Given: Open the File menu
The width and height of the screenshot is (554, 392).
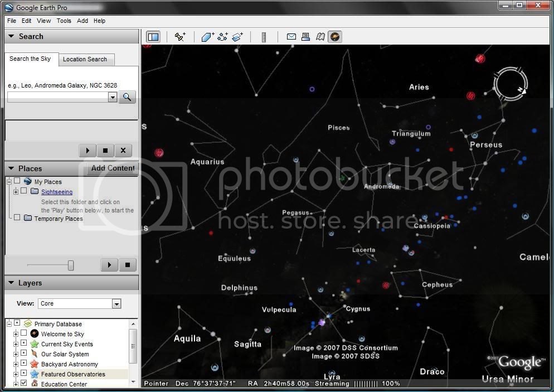Looking at the screenshot, I should click(12, 21).
